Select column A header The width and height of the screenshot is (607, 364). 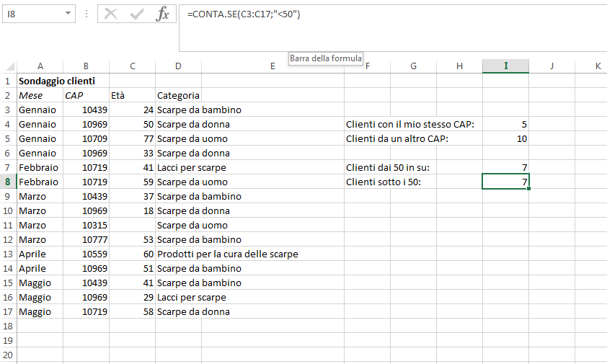coord(40,66)
